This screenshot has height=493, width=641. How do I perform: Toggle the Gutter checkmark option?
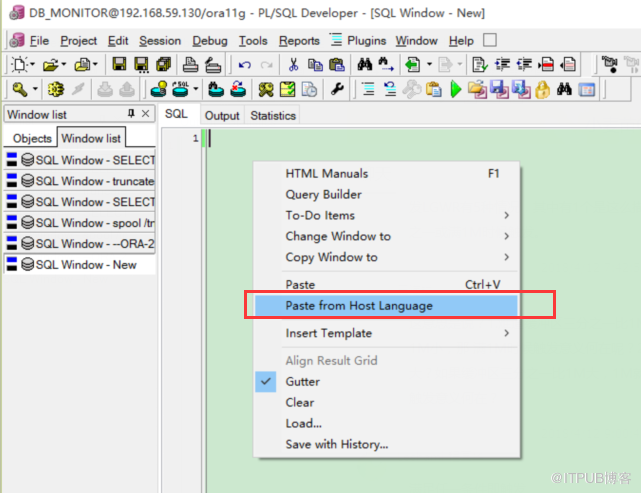pyautogui.click(x=266, y=381)
